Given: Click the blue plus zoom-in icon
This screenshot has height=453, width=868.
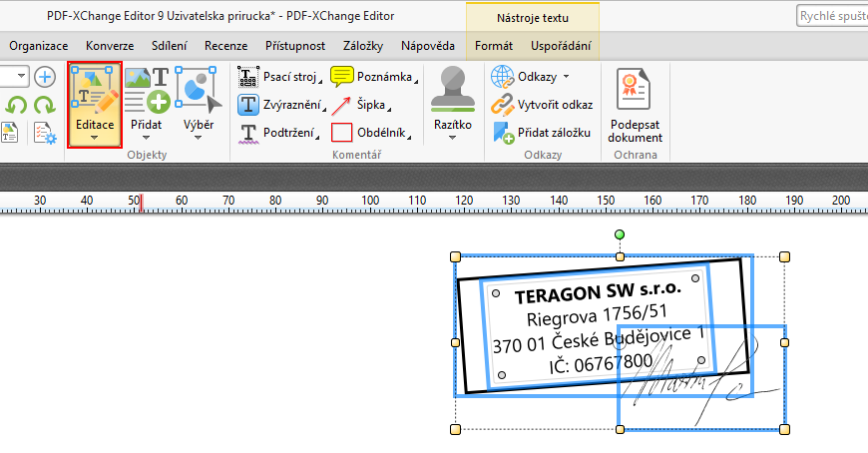Looking at the screenshot, I should pos(45,77).
